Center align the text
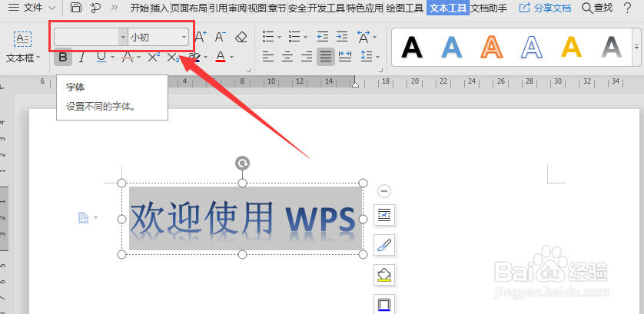This screenshot has width=644, height=314. pyautogui.click(x=287, y=57)
